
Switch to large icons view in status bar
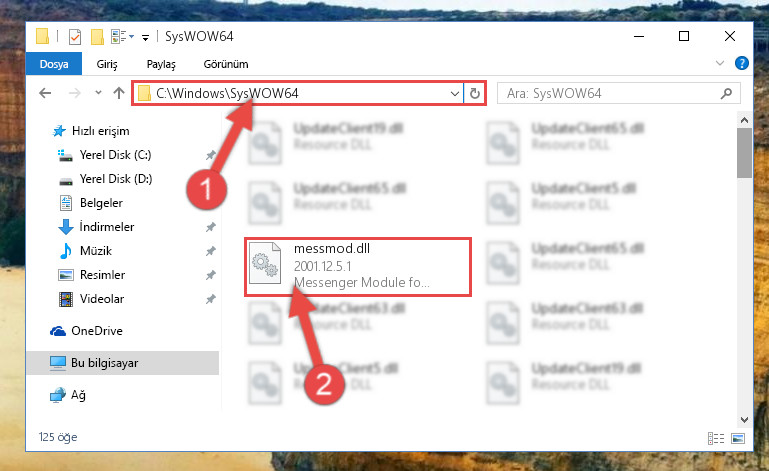(738, 438)
